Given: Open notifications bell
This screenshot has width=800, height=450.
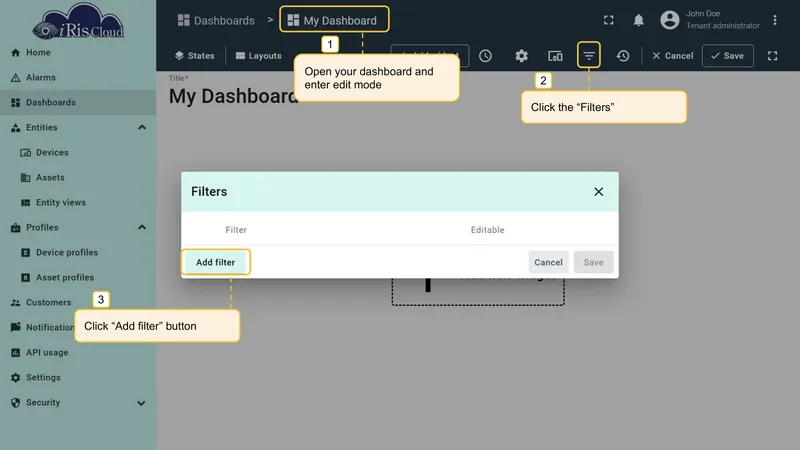Looking at the screenshot, I should pos(638,20).
